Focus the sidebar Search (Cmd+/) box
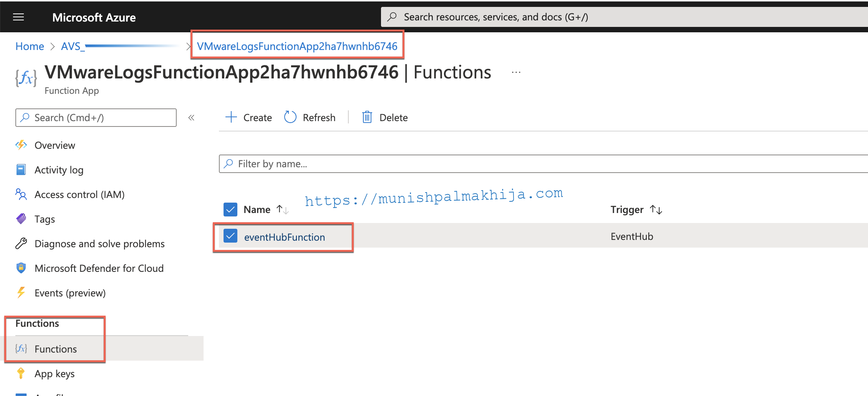 coord(96,118)
